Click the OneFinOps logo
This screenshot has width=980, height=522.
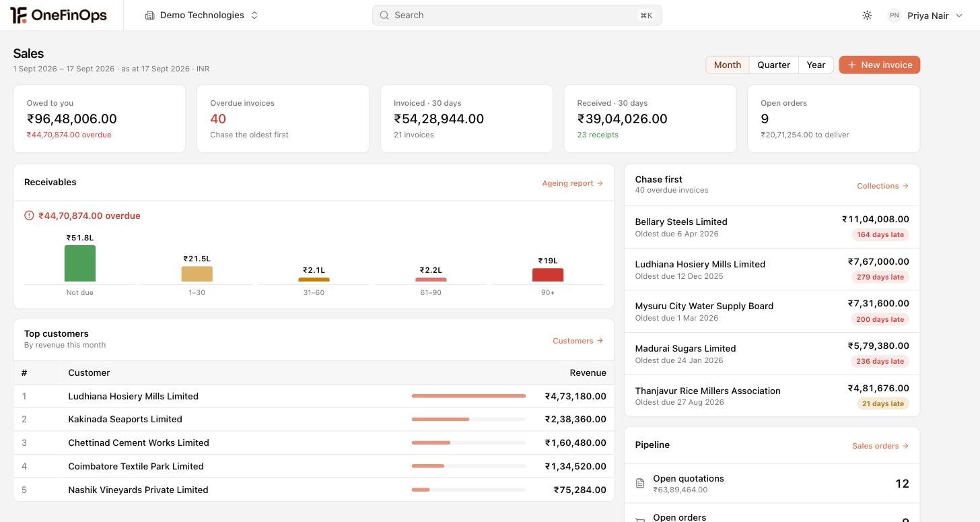[59, 15]
